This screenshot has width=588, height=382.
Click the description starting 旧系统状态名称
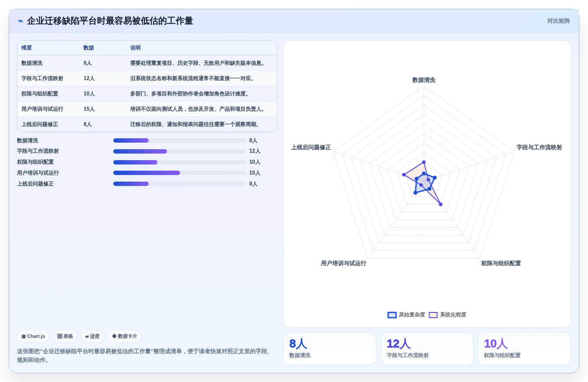[193, 78]
